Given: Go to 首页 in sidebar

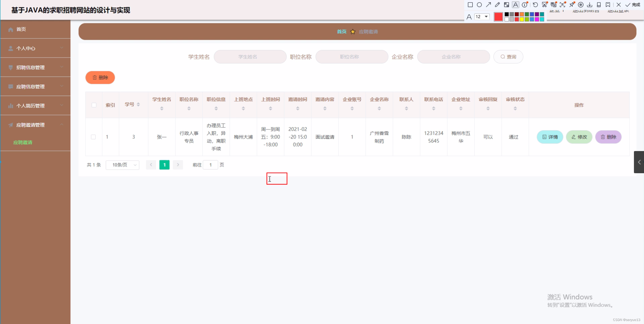Looking at the screenshot, I should 21,29.
